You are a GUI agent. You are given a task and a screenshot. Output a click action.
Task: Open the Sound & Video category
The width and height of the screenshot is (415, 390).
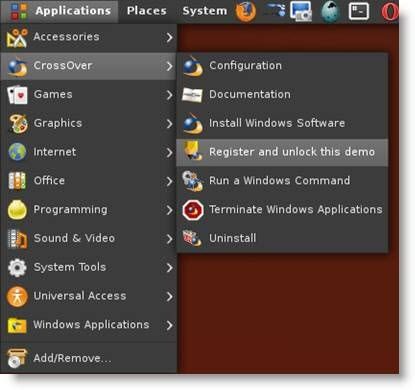pos(88,239)
